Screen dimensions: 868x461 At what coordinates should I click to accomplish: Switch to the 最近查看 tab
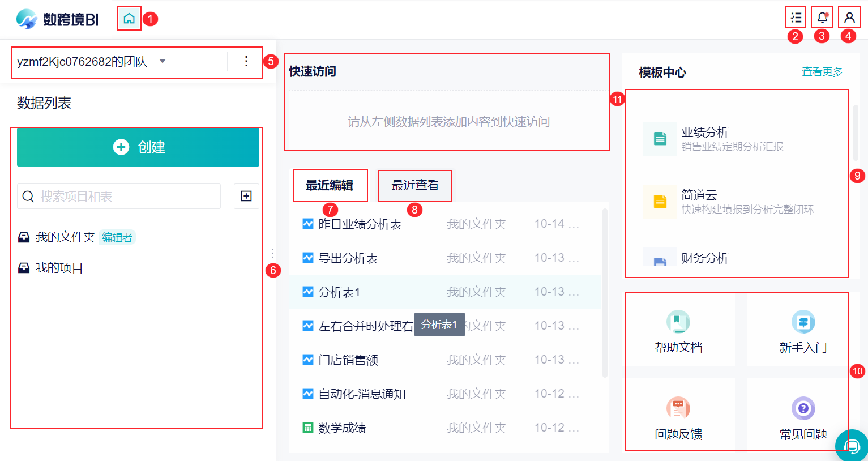415,185
